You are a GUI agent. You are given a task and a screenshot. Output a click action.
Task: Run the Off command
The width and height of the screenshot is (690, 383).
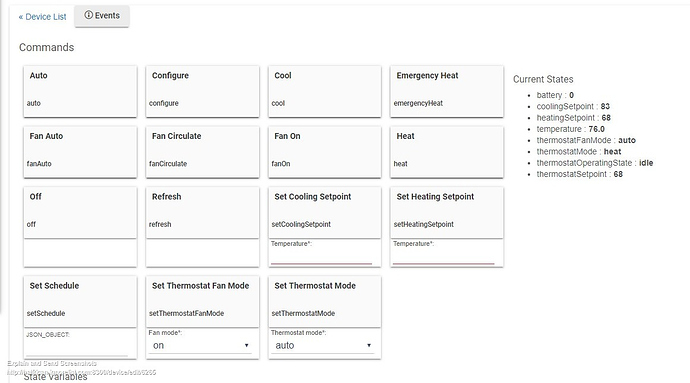click(x=80, y=213)
